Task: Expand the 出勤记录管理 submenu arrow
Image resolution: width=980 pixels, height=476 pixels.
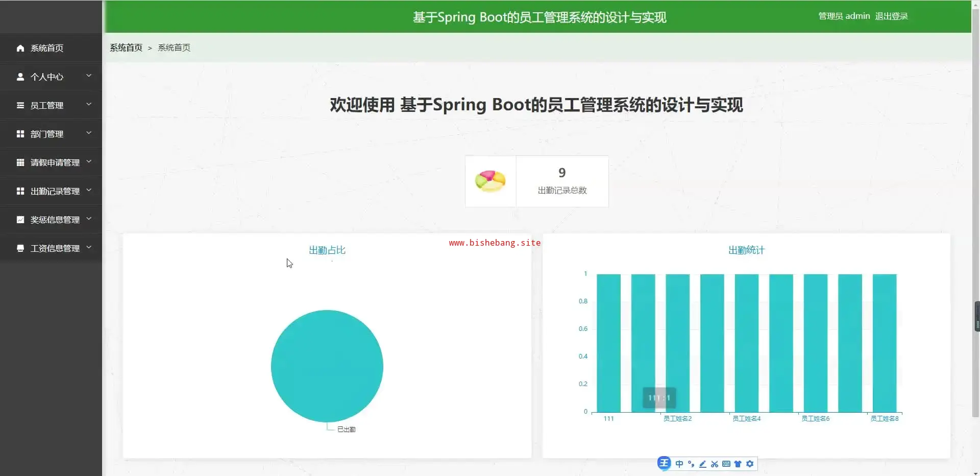Action: click(89, 191)
